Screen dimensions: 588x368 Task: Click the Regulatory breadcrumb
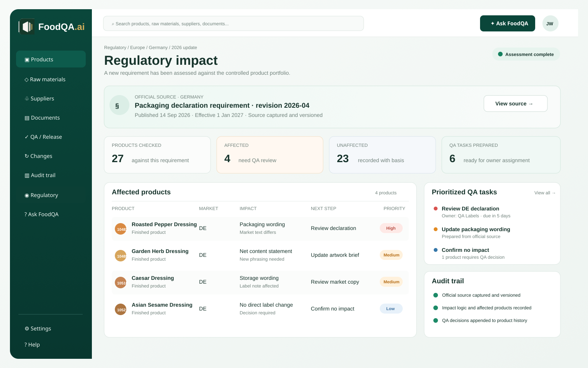point(115,48)
